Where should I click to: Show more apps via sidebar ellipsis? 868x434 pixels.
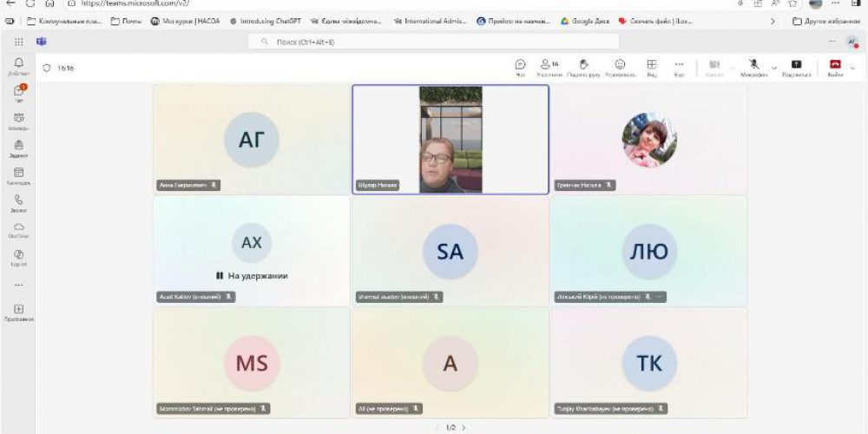pyautogui.click(x=19, y=285)
